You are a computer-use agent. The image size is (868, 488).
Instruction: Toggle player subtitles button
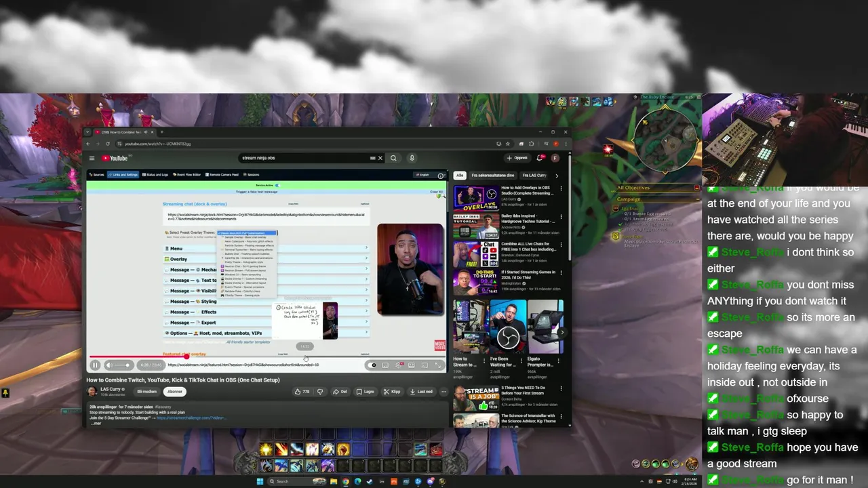pos(385,365)
